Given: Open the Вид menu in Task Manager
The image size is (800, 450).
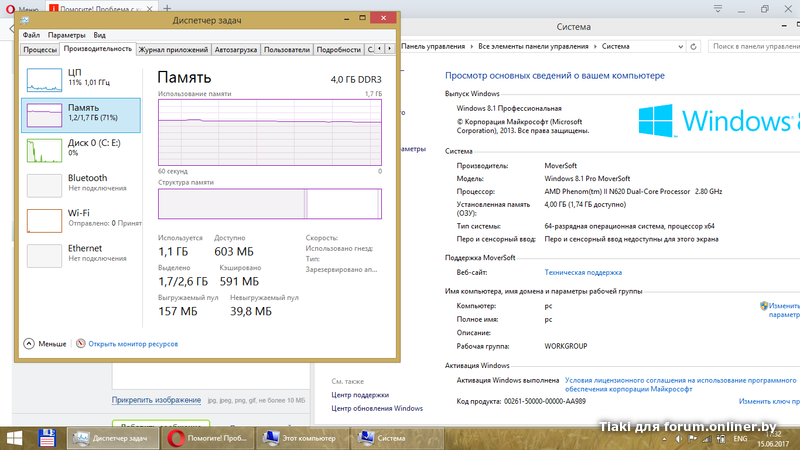Looking at the screenshot, I should [99, 35].
